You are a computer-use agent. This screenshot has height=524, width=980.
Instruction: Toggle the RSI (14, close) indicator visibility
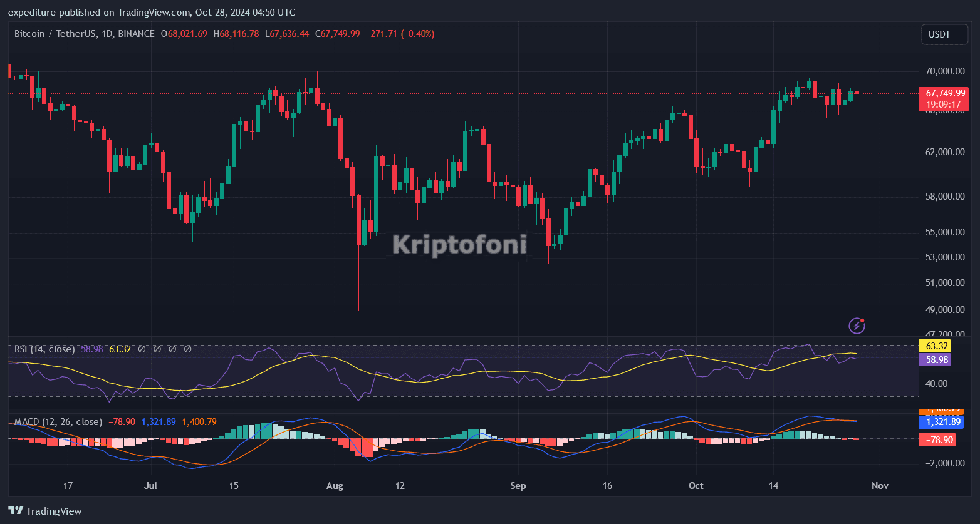point(44,349)
